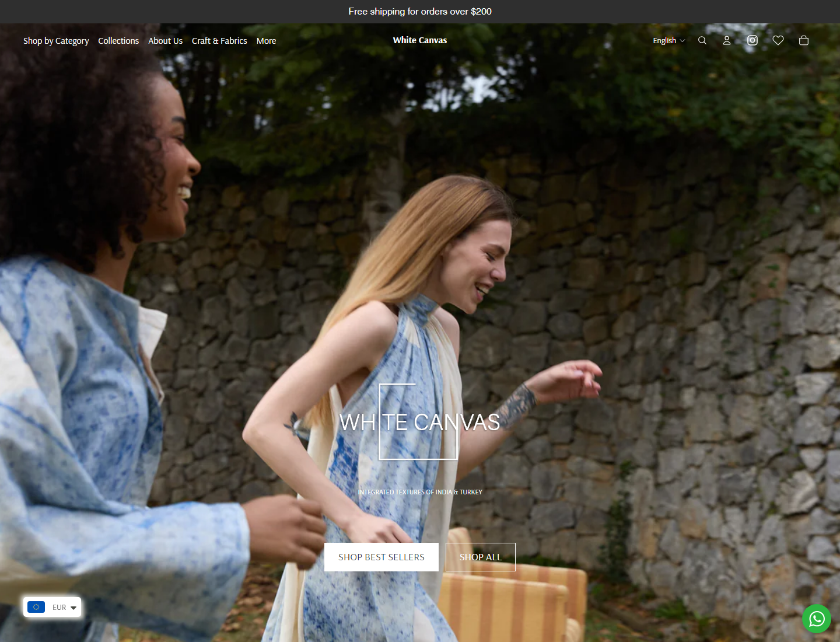Click the free shipping announcement bar
Screen dimensions: 840x642
point(420,12)
